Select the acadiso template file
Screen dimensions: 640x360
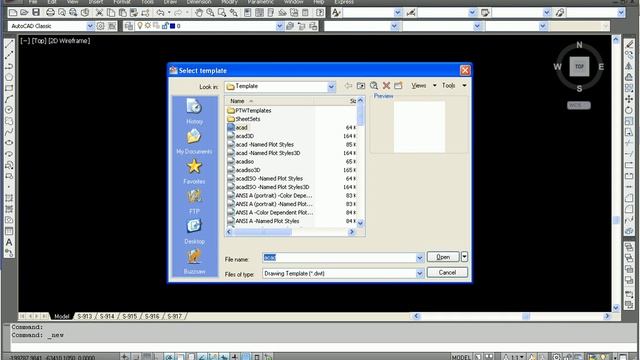(x=244, y=162)
